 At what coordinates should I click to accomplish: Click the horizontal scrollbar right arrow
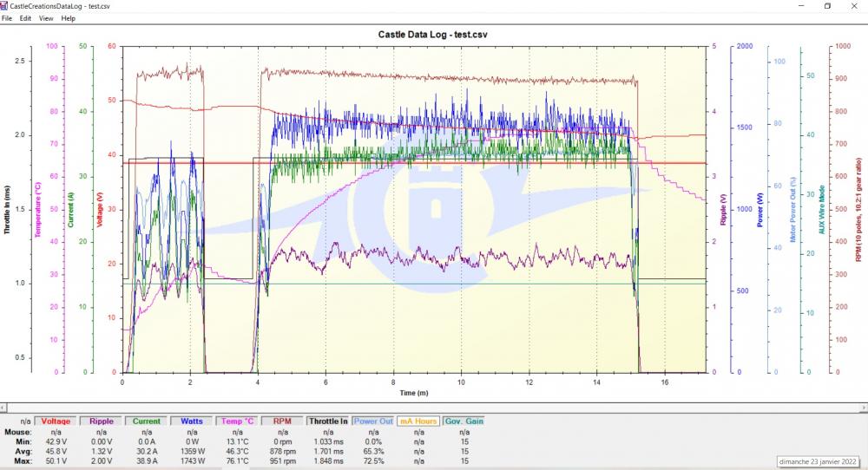pos(865,408)
